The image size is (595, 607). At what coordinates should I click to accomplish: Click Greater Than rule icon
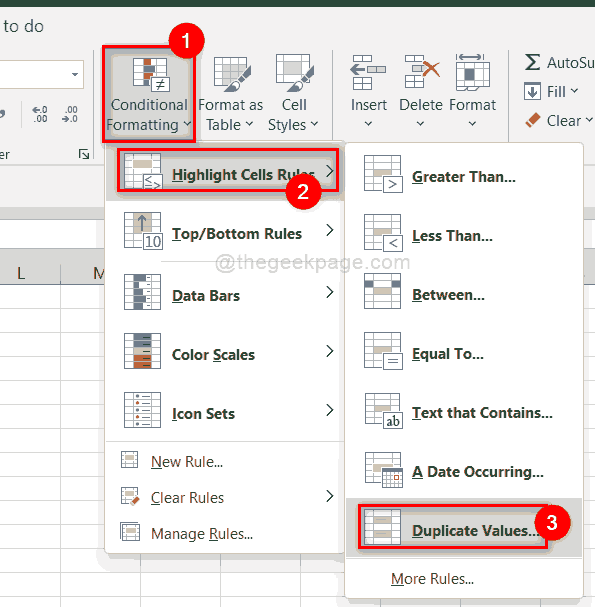[x=383, y=174]
